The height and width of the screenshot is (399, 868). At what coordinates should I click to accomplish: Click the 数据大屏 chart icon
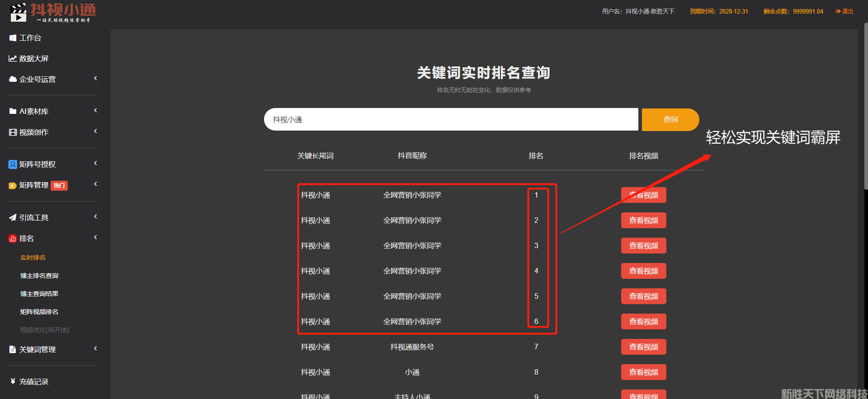(x=13, y=59)
